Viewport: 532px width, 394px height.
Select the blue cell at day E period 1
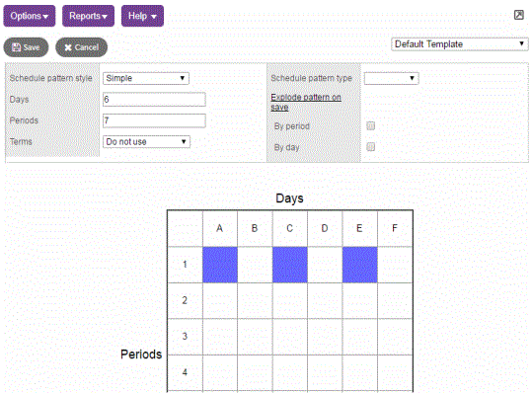(359, 265)
